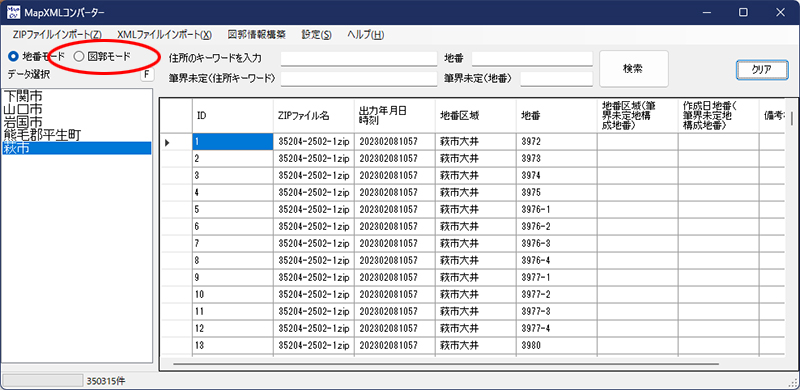Click the 作成日地番(筆界未定地構成地番) column header
Viewport: 800px width, 390px height.
(718, 116)
